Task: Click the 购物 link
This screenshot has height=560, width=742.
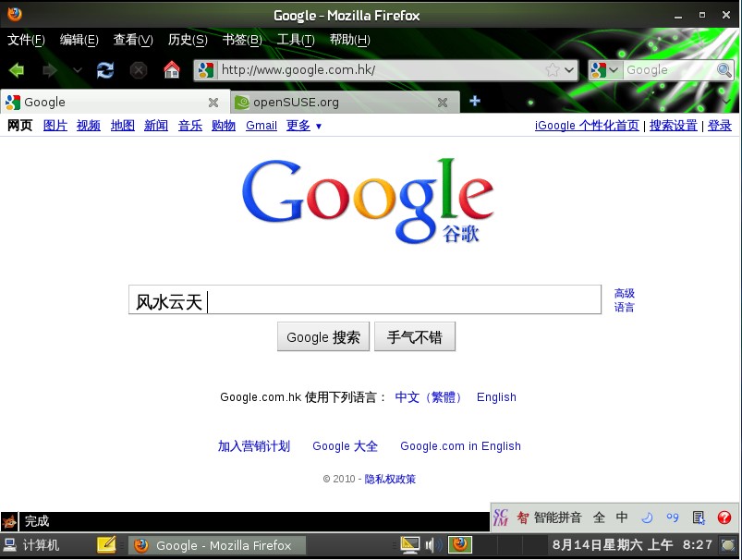Action: [224, 126]
